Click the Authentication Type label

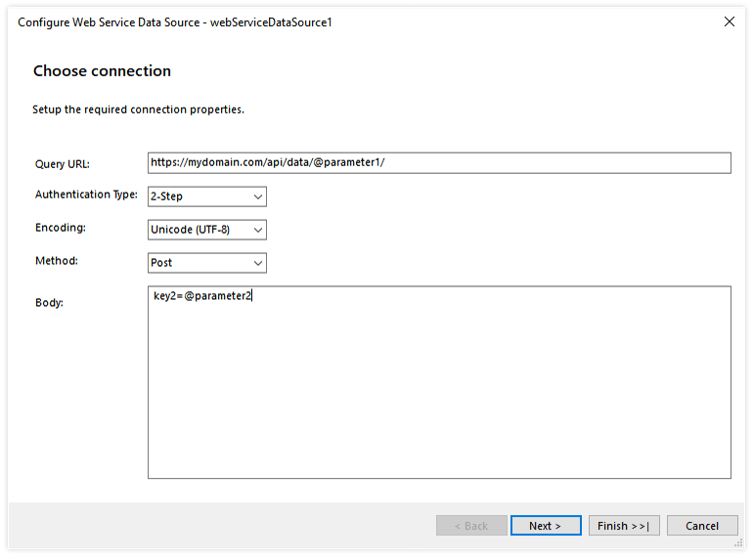click(86, 194)
